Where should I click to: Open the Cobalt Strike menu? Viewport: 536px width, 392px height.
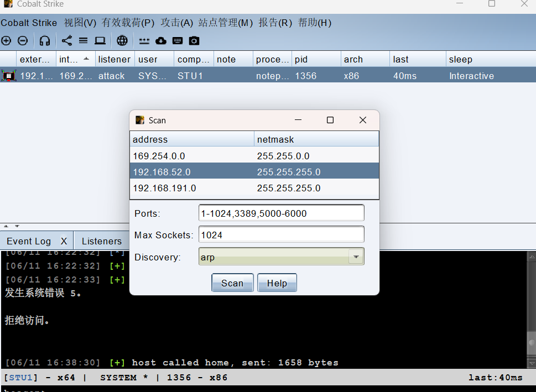pyautogui.click(x=29, y=23)
